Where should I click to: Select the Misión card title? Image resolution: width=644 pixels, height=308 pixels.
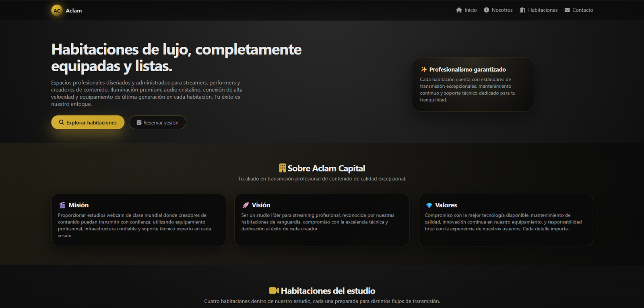(78, 205)
